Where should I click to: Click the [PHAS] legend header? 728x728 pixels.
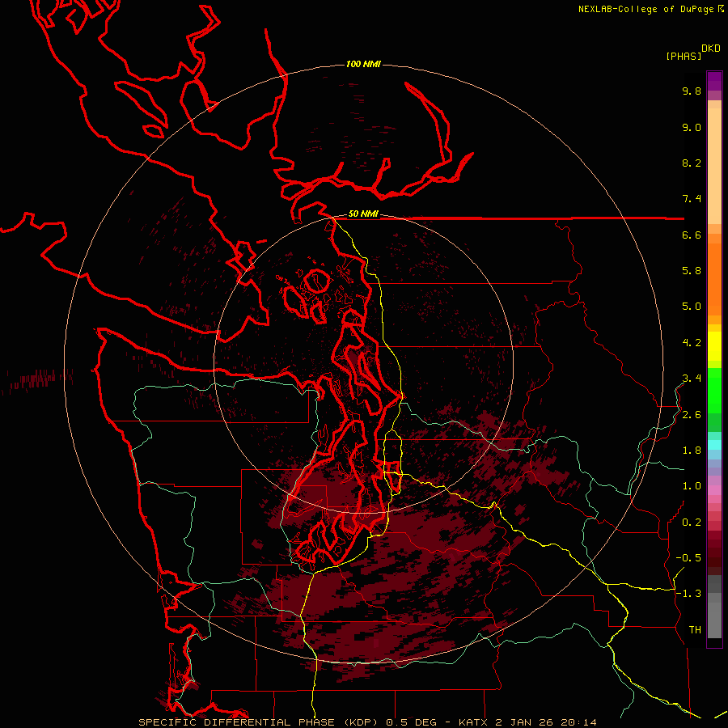[684, 56]
